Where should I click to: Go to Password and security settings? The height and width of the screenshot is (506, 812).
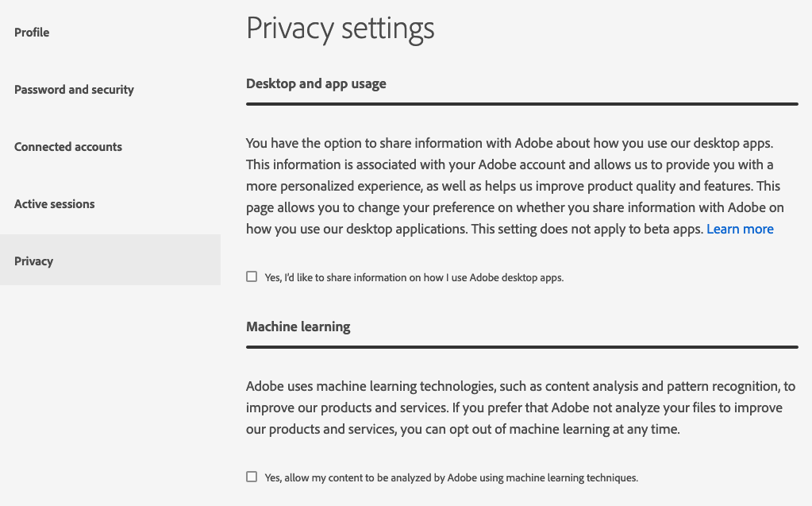74,90
